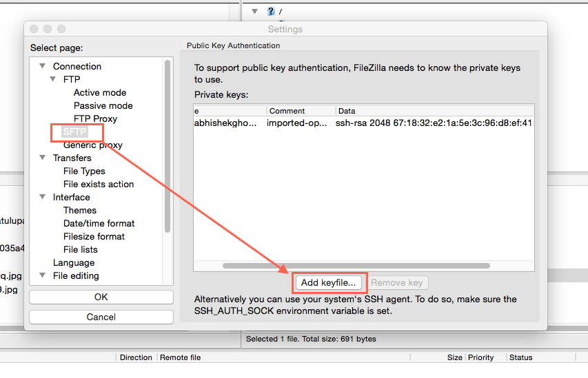Viewport: 588px width, 378px height.
Task: Collapse the Transfers tree node
Action: pos(43,158)
